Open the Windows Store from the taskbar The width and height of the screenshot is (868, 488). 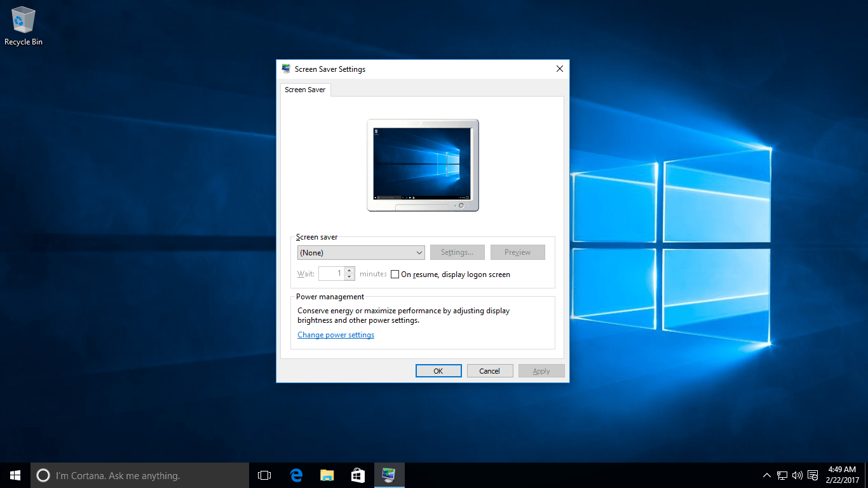pos(358,475)
